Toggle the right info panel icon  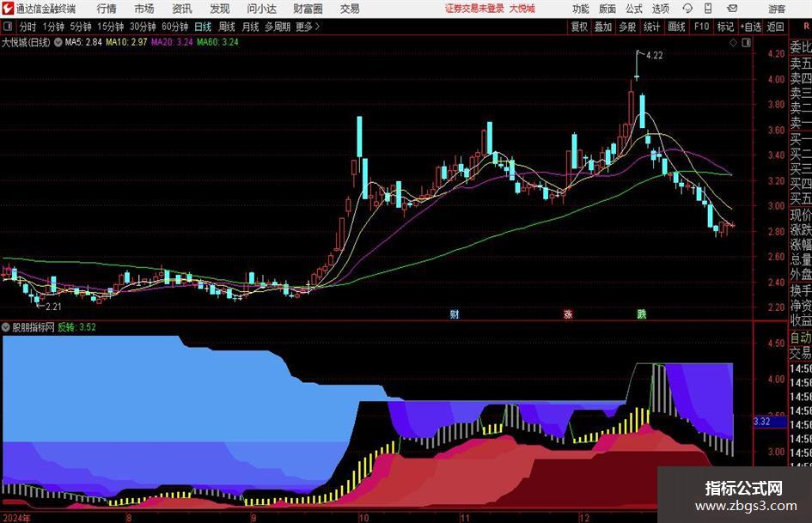(x=746, y=43)
